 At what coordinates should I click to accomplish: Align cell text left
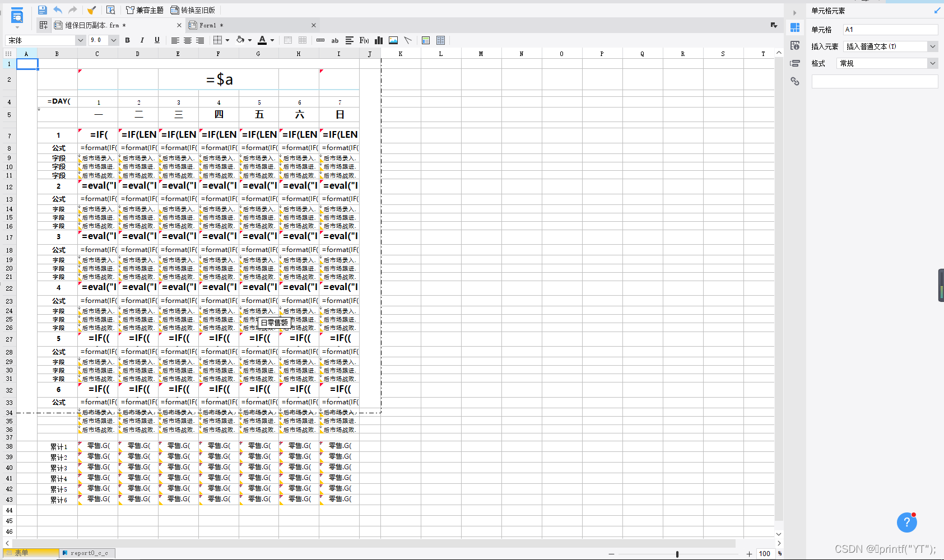(x=175, y=40)
